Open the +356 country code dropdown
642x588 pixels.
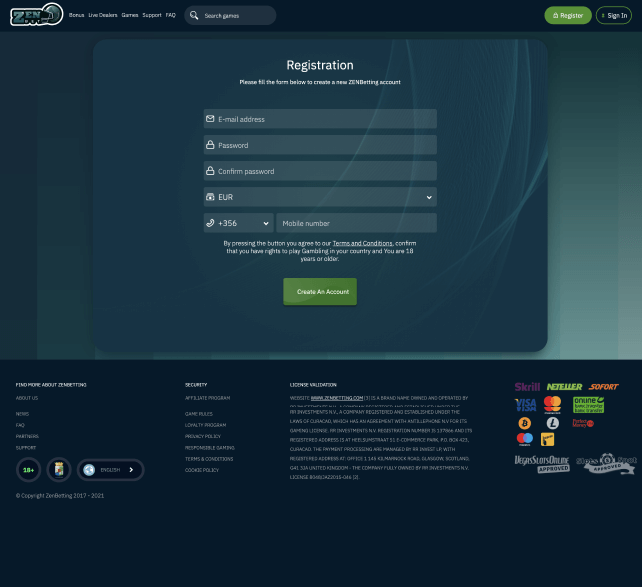[239, 223]
